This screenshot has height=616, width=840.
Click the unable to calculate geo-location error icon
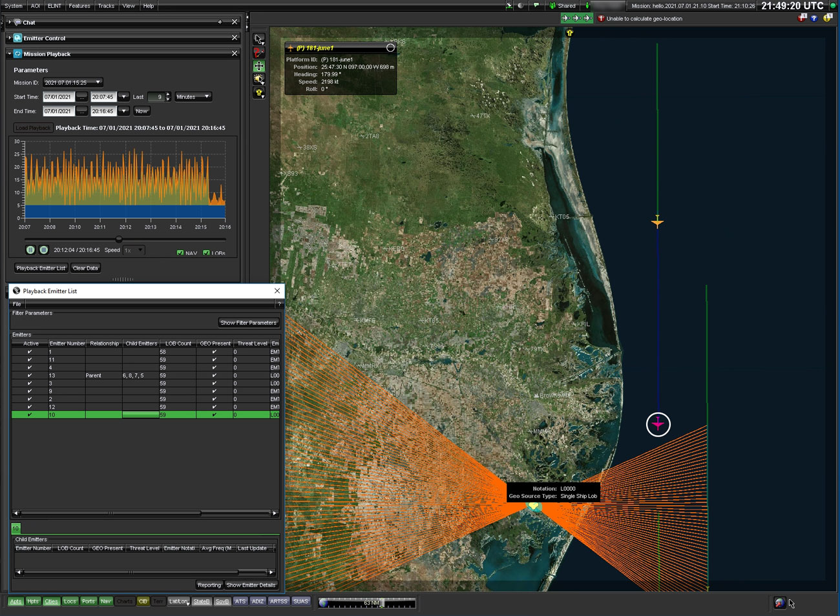pyautogui.click(x=601, y=18)
